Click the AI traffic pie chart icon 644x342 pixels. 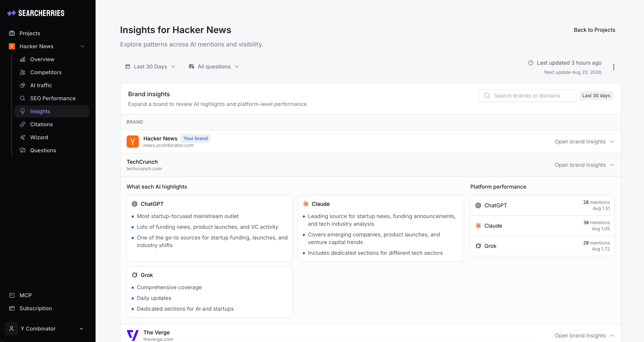[23, 85]
